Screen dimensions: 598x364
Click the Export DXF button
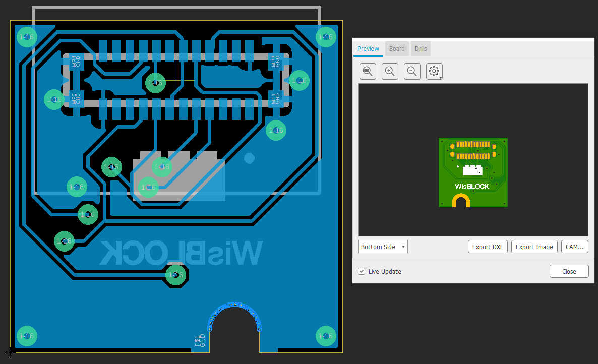(488, 247)
